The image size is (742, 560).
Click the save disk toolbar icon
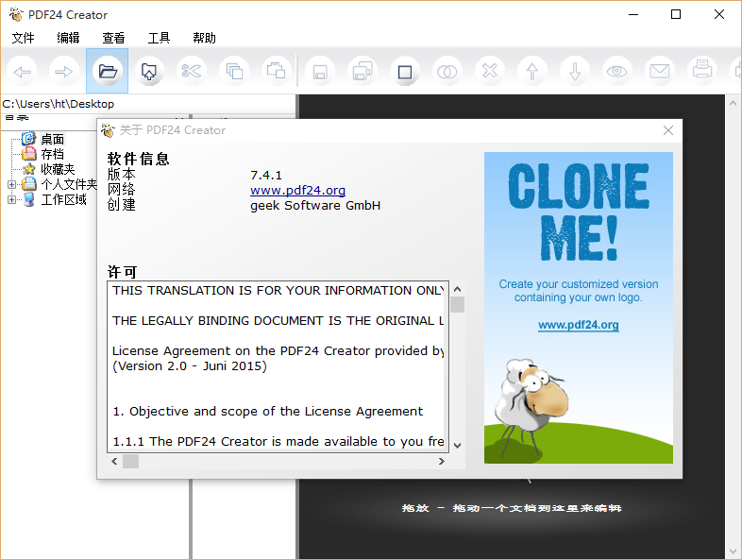(320, 72)
